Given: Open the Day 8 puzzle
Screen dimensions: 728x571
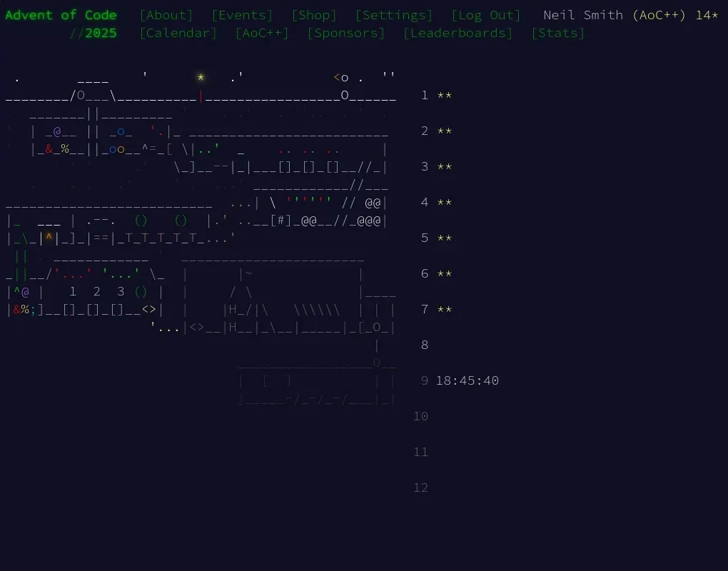Looking at the screenshot, I should tap(425, 345).
